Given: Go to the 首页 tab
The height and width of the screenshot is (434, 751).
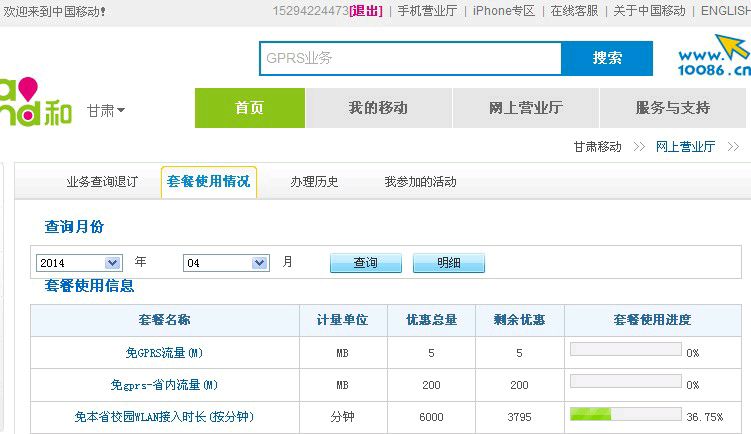Looking at the screenshot, I should [250, 108].
